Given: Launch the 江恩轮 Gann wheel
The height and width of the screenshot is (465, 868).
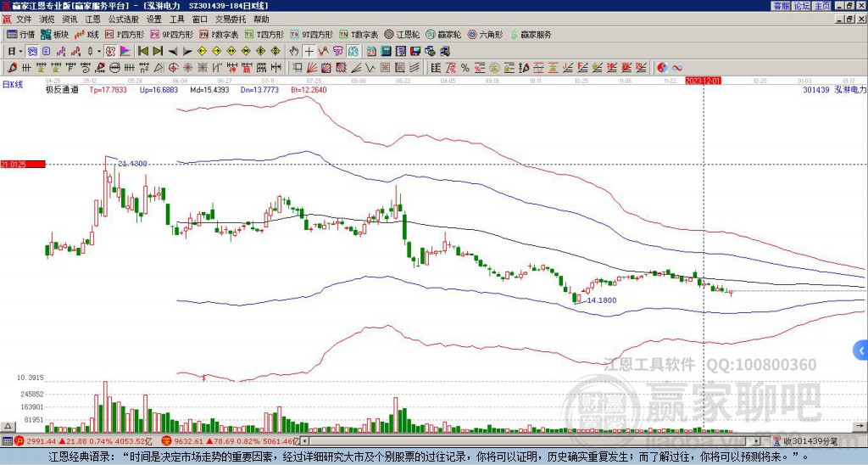Looking at the screenshot, I should [x=402, y=34].
